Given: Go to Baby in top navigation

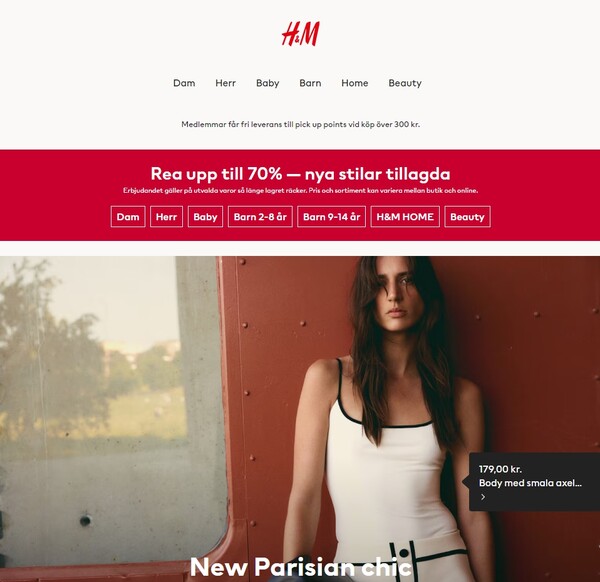Looking at the screenshot, I should point(267,83).
